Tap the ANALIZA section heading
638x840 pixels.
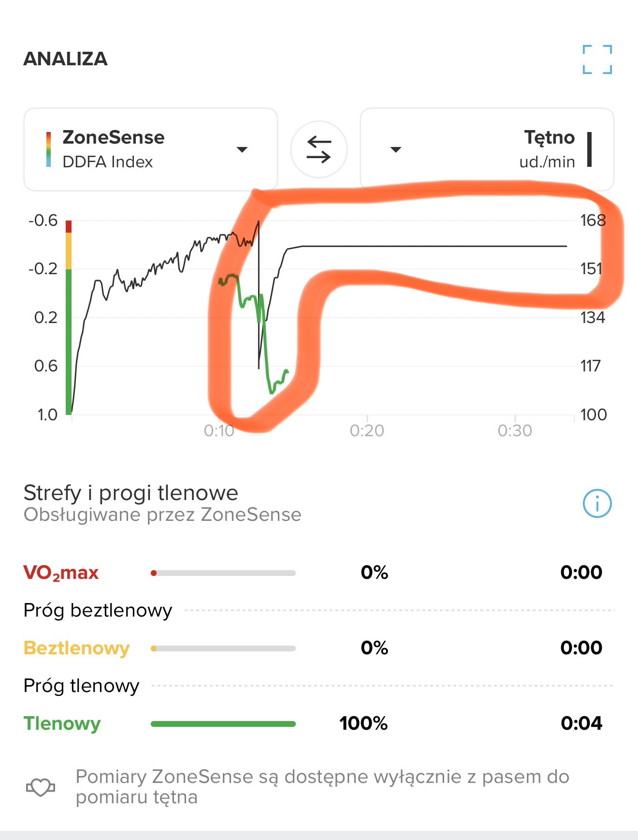point(66,59)
